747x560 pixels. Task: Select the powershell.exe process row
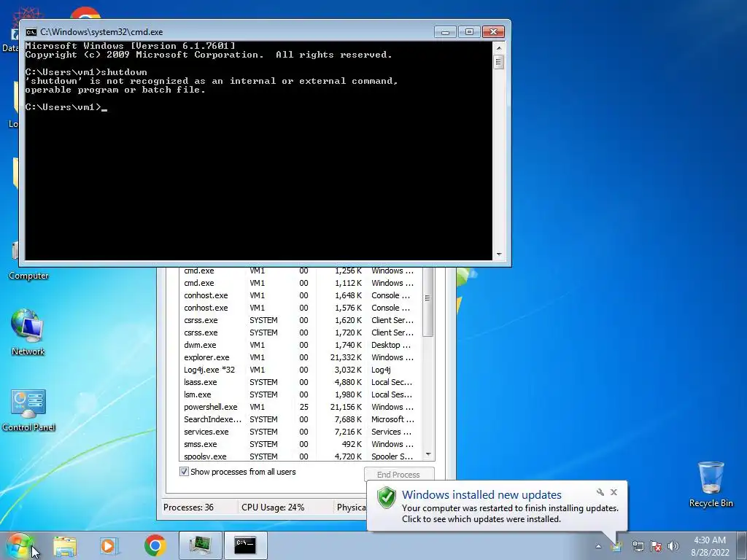pos(300,407)
